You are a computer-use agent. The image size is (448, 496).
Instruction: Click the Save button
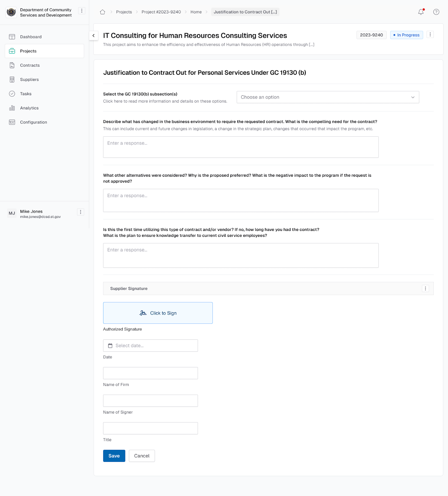(114, 456)
